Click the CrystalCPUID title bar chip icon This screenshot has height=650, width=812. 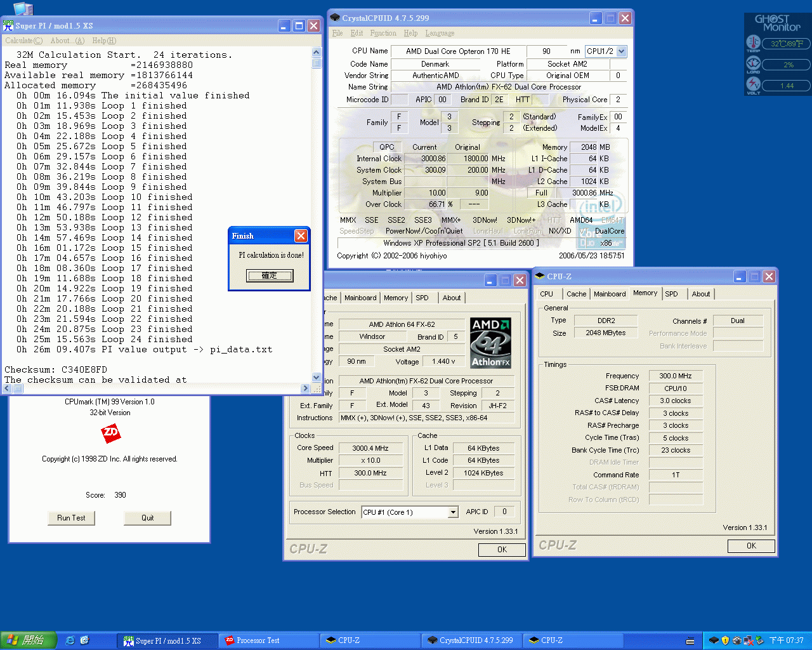(335, 18)
